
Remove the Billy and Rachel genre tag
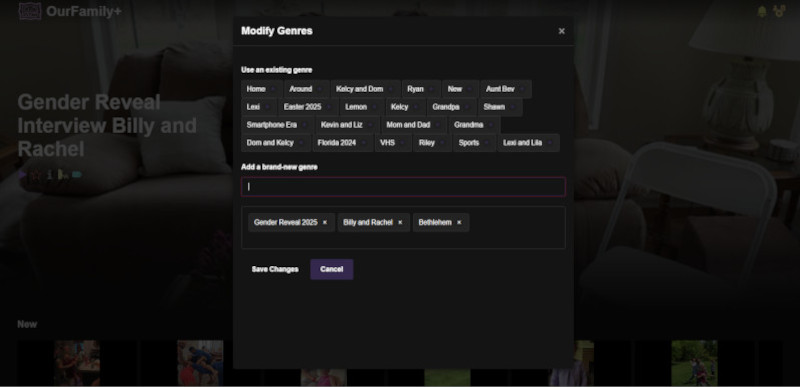(400, 222)
